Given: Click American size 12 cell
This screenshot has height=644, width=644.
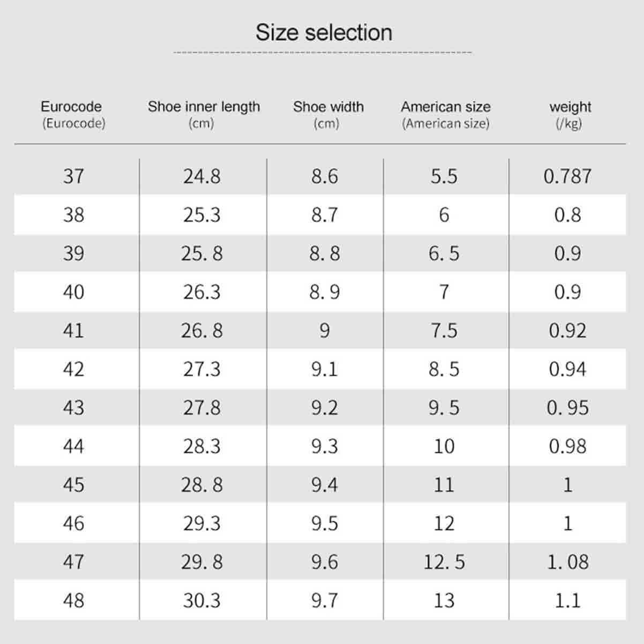Looking at the screenshot, I should [x=444, y=523].
